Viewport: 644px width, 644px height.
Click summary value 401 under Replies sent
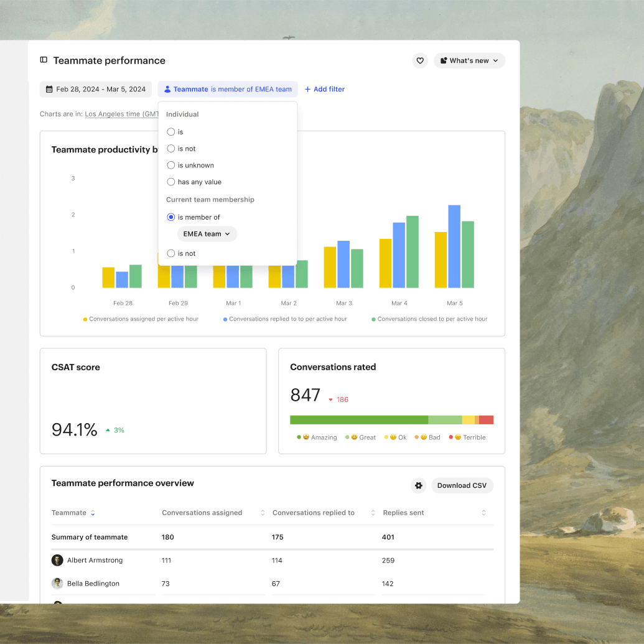click(388, 537)
